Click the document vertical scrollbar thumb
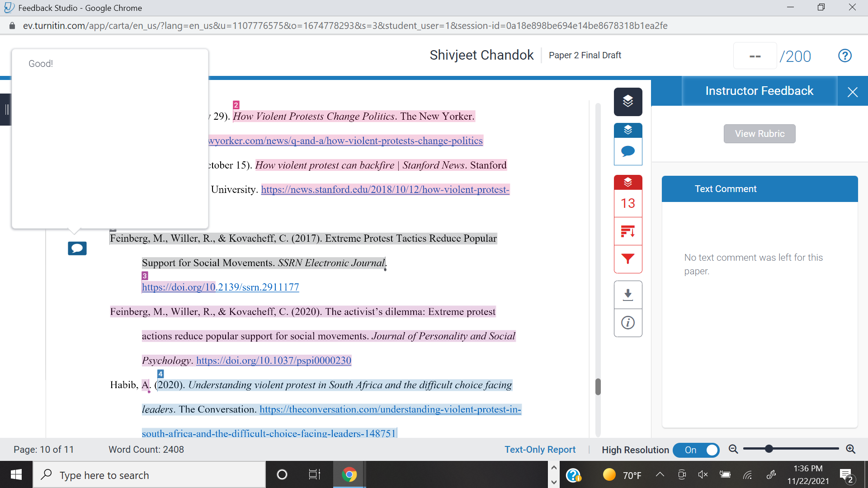The height and width of the screenshot is (488, 868). (598, 387)
